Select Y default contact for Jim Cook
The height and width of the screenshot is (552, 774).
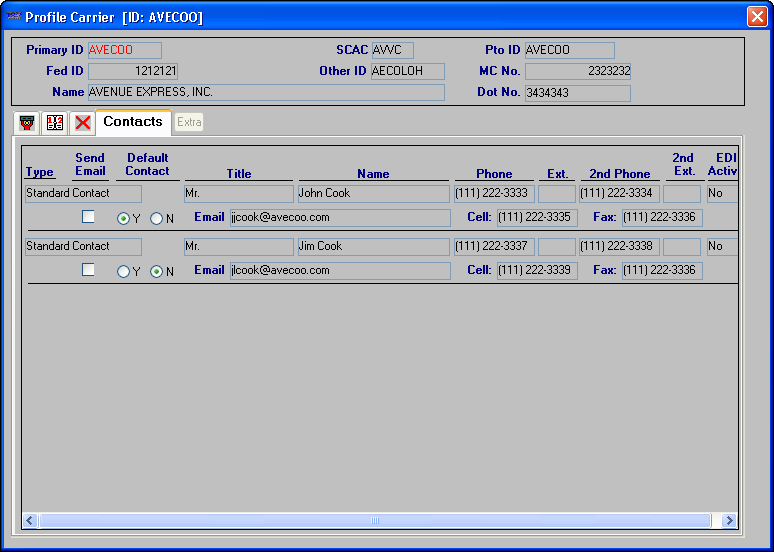pyautogui.click(x=123, y=271)
